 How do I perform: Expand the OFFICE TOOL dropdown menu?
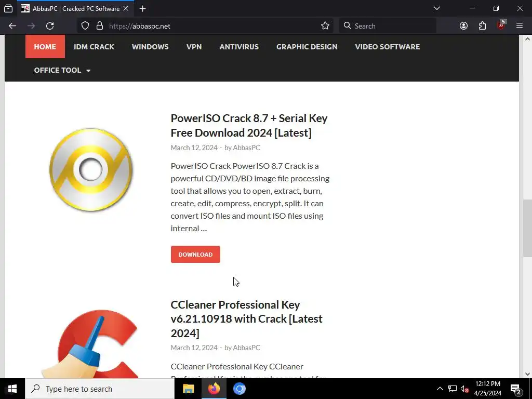pos(62,70)
